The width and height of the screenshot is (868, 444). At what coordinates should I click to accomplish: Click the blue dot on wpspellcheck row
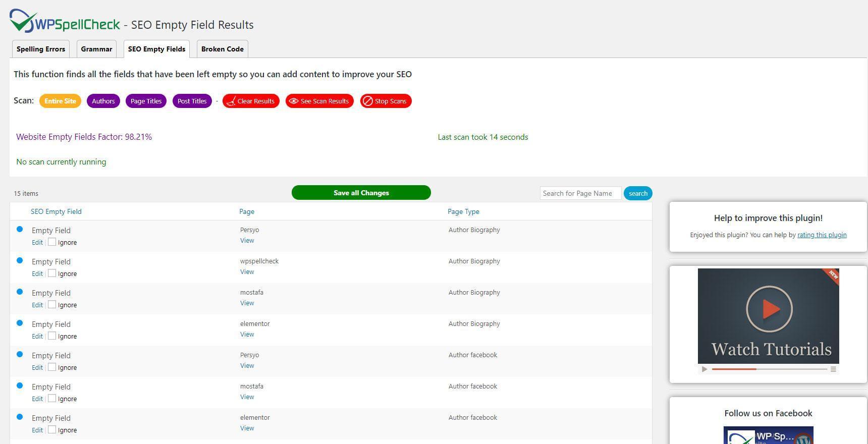[x=20, y=260]
